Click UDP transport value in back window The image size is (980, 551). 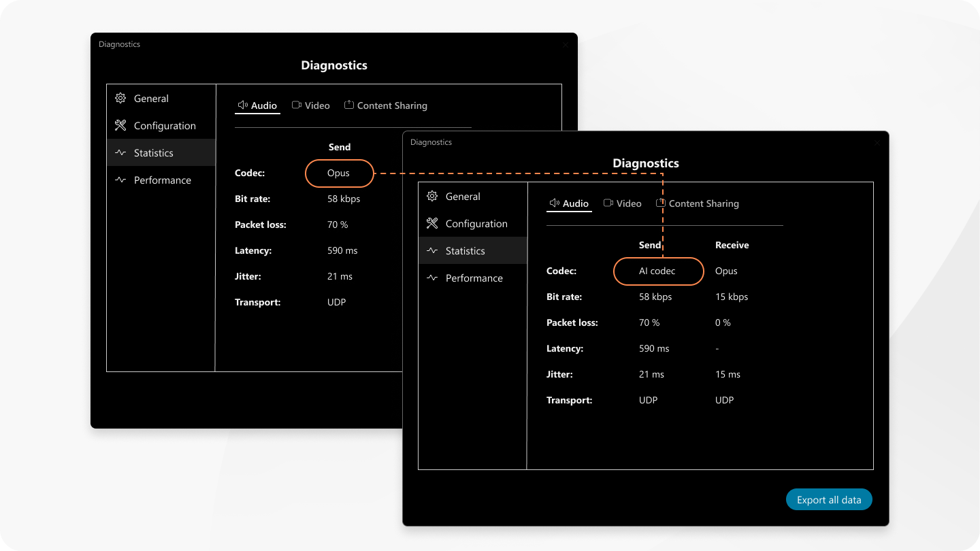point(336,302)
